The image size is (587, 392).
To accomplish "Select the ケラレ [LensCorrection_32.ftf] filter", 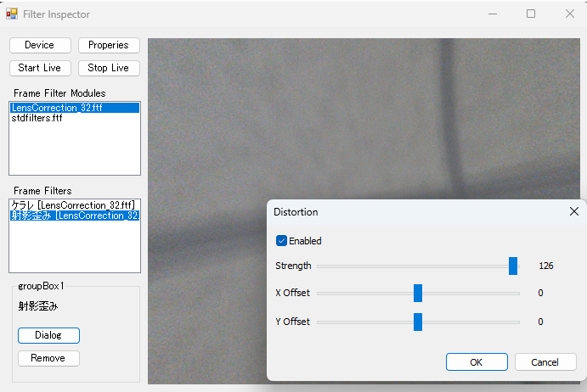I will pyautogui.click(x=75, y=205).
